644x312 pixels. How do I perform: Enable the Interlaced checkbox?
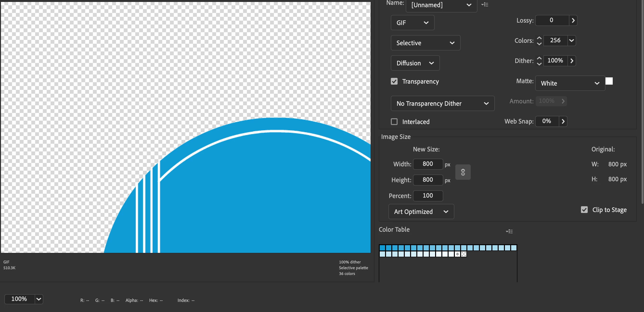click(394, 122)
